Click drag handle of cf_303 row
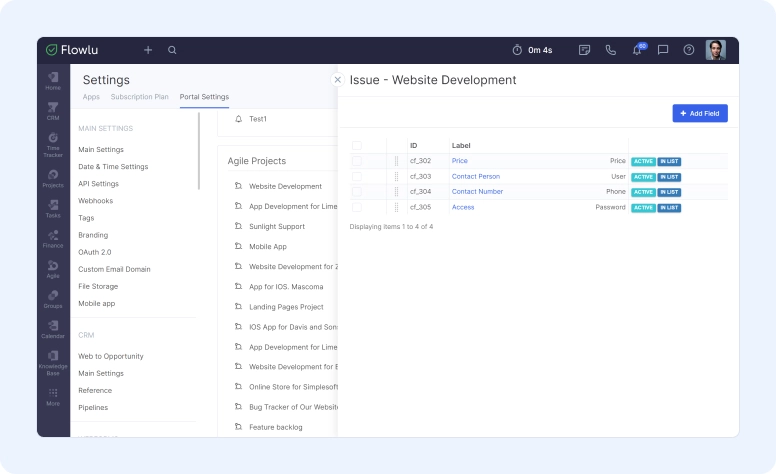 click(396, 177)
